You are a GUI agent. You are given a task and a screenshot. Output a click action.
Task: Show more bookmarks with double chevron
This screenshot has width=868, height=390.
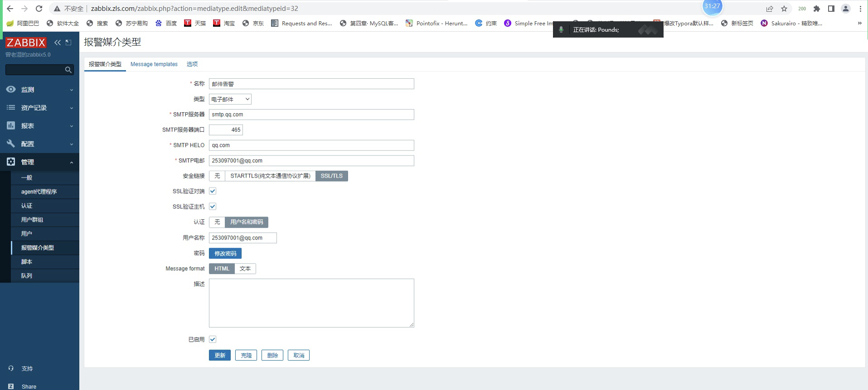859,23
